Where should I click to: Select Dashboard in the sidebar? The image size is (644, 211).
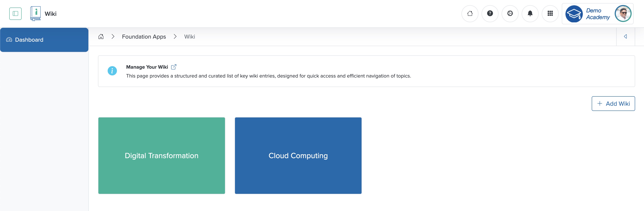point(29,40)
